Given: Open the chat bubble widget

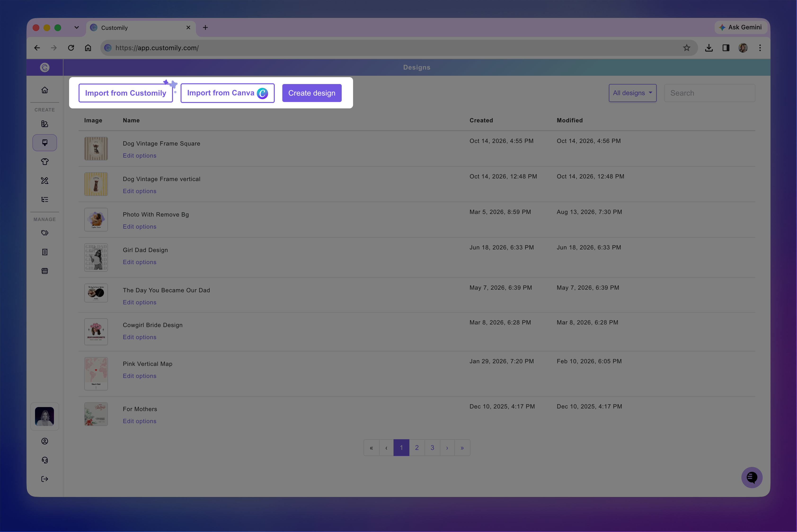Looking at the screenshot, I should [752, 478].
